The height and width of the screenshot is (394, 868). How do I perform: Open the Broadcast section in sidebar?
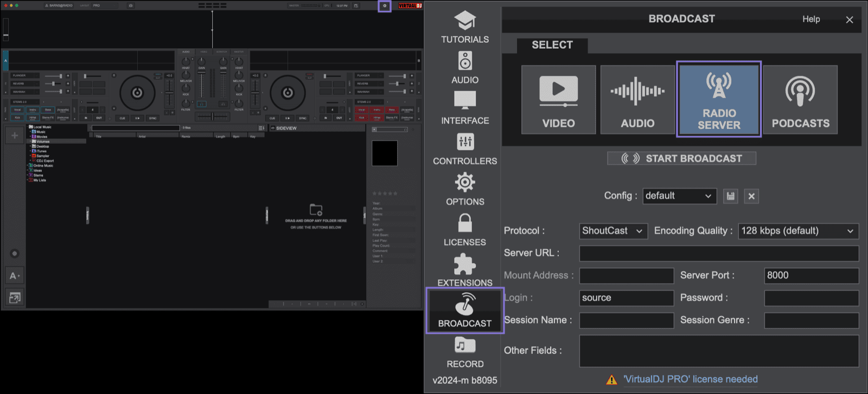click(465, 311)
